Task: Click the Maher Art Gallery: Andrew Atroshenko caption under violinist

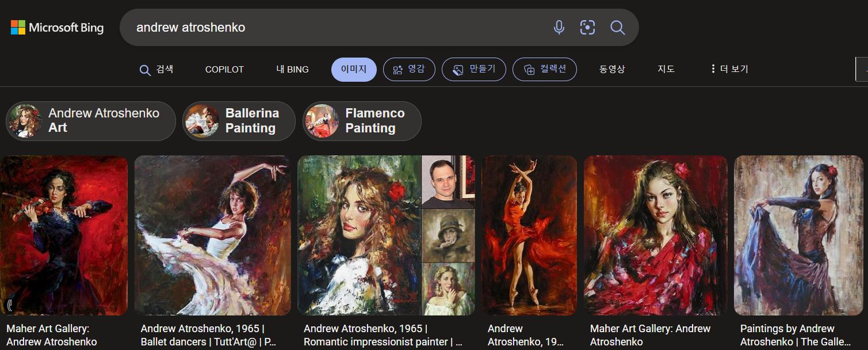Action: (x=52, y=336)
